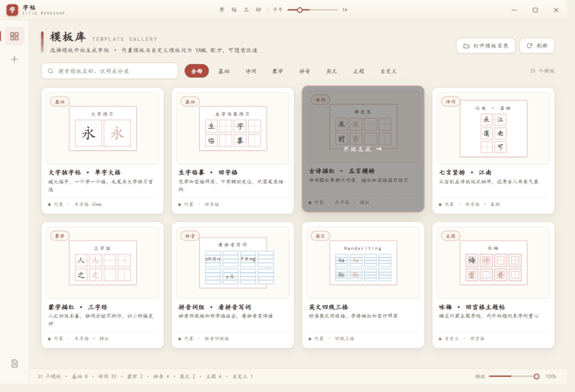Click the '100%' zoom value in status bar
The height and width of the screenshot is (392, 575).
551,376
